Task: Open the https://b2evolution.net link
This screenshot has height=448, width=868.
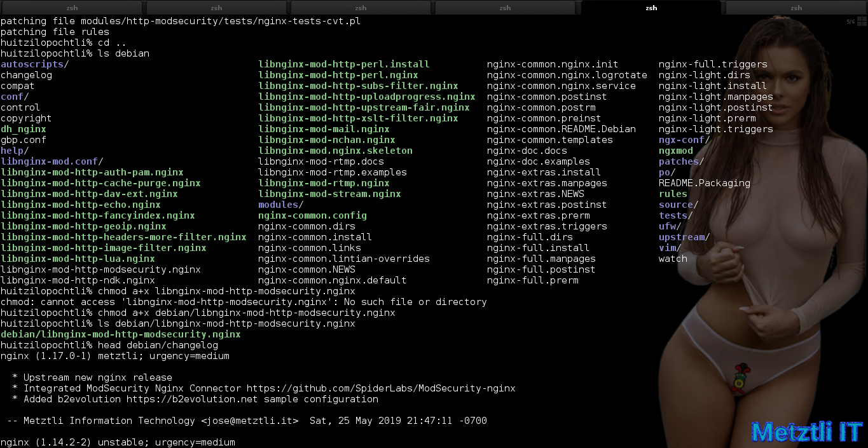Action: 192,399
